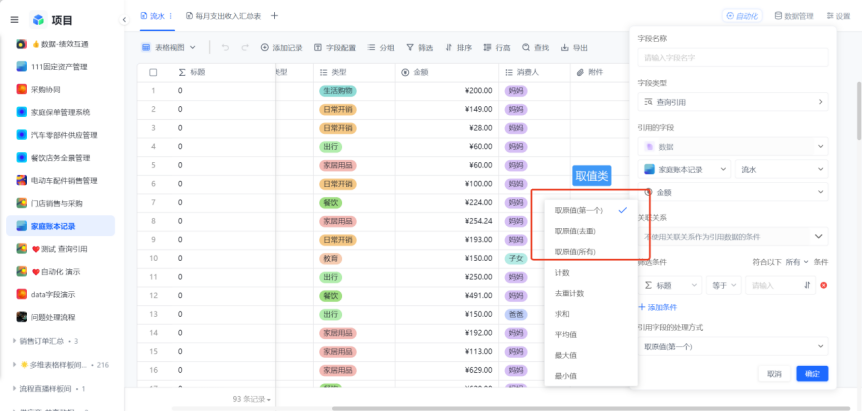This screenshot has width=862, height=411.
Task: Select 取原值(所有) option
Action: coord(591,252)
